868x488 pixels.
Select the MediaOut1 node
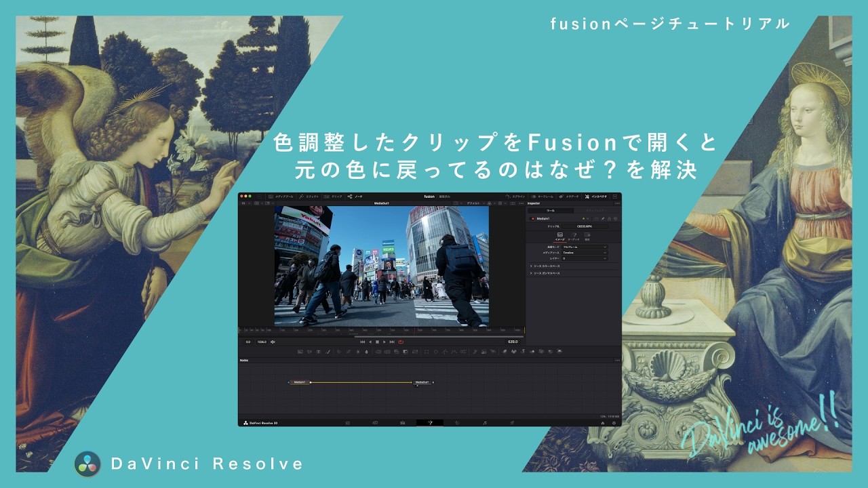422,382
